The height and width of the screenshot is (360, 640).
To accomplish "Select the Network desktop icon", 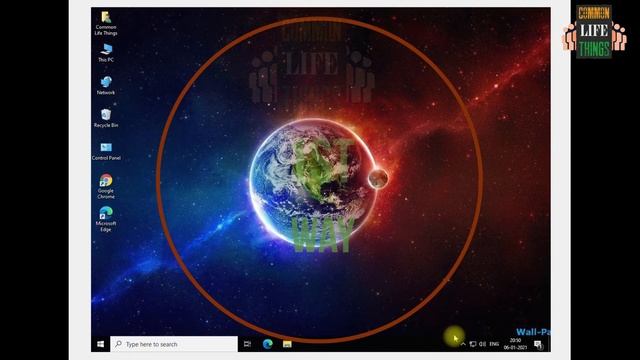I will [x=106, y=85].
